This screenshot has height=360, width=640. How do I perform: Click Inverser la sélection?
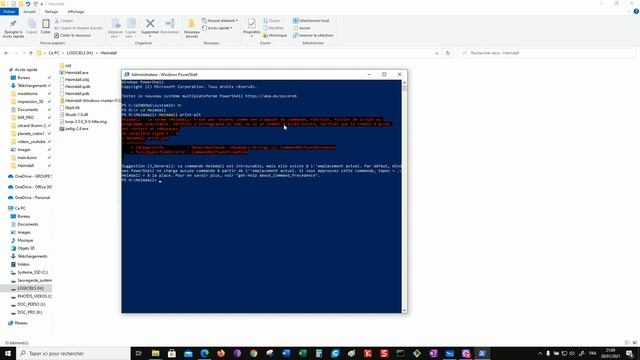(313, 36)
